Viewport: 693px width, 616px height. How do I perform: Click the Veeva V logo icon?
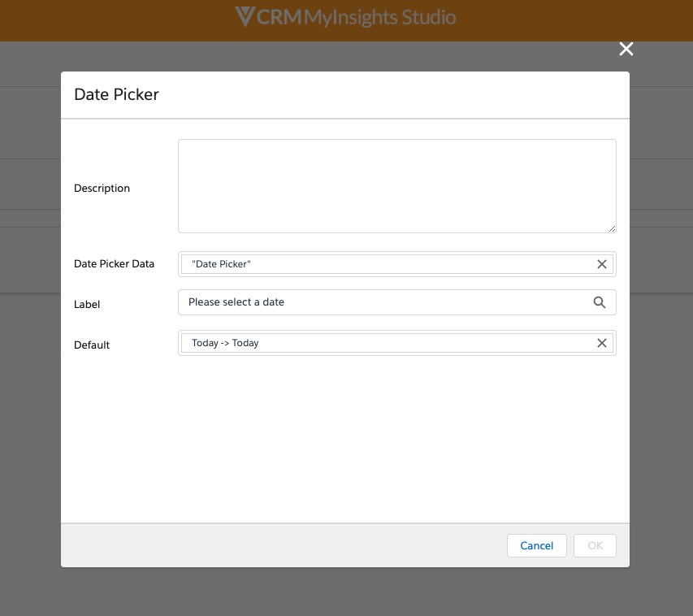pos(245,17)
